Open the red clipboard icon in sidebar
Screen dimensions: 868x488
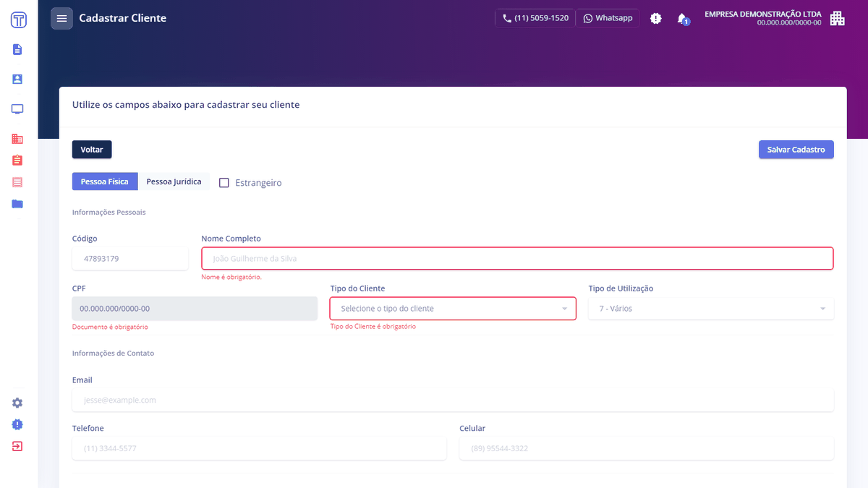pos(17,160)
